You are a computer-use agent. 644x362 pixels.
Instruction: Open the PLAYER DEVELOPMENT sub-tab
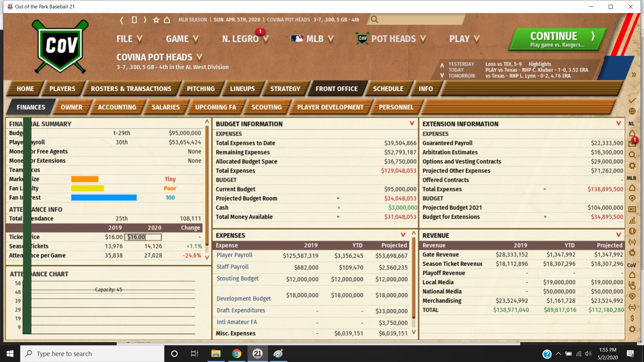(x=330, y=107)
